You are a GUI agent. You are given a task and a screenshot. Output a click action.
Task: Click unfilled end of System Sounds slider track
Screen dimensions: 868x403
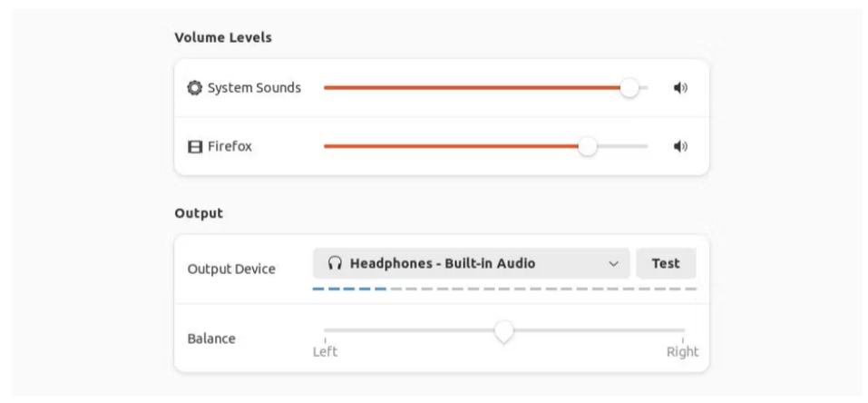click(644, 88)
